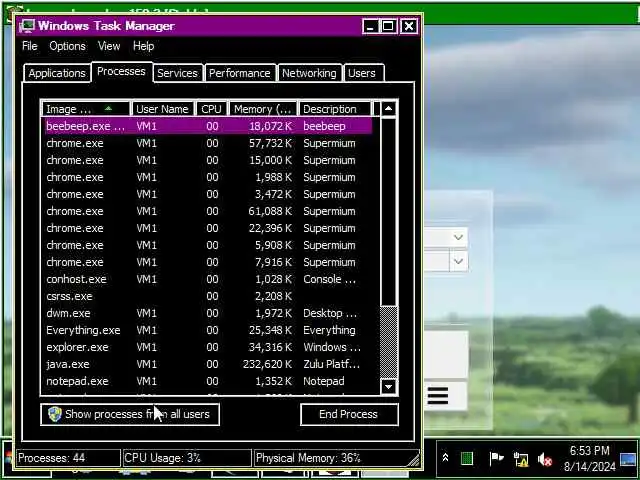The height and width of the screenshot is (480, 640).
Task: Switch to the Services tab
Action: tap(178, 73)
